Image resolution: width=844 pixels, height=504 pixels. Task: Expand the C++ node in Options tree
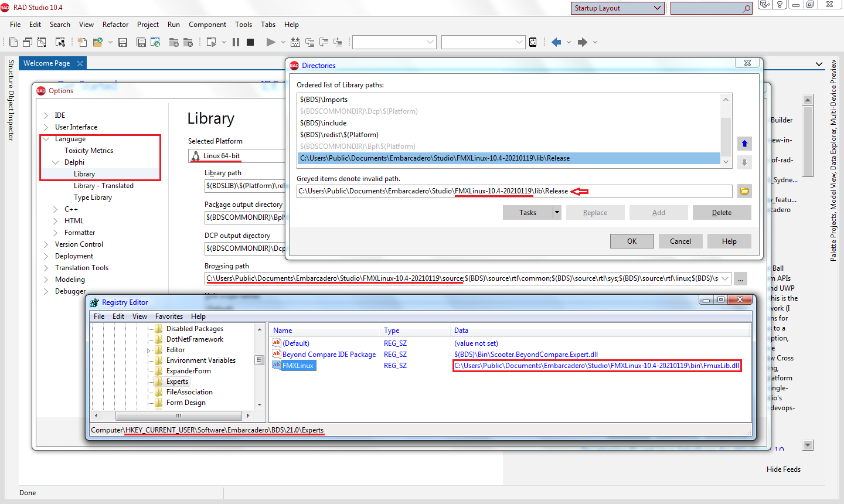[55, 209]
